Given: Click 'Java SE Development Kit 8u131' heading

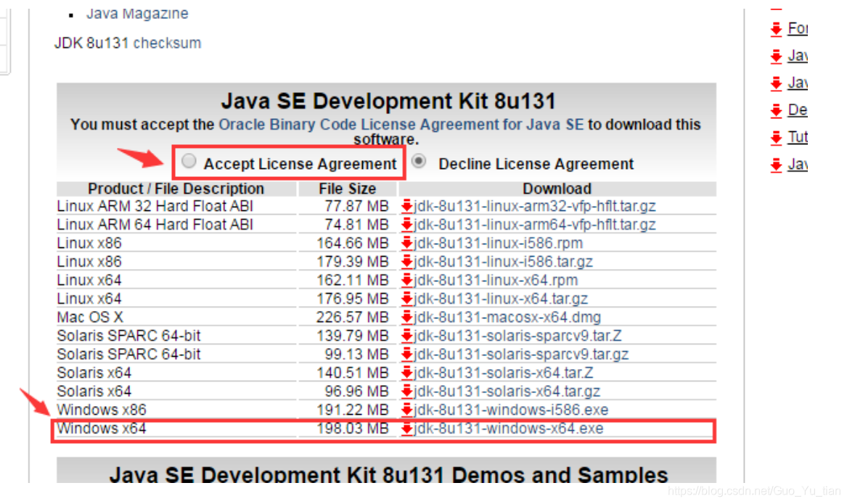Looking at the screenshot, I should (388, 101).
